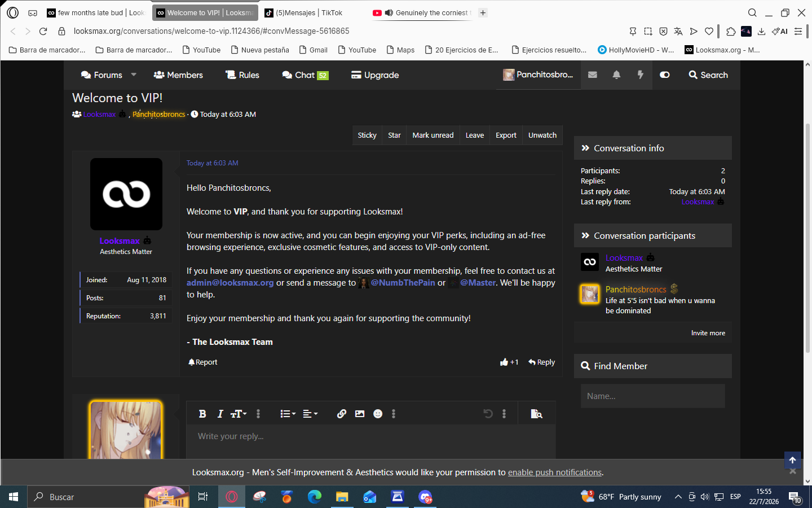Unwatch this conversation
This screenshot has width=812, height=508.
pyautogui.click(x=542, y=135)
